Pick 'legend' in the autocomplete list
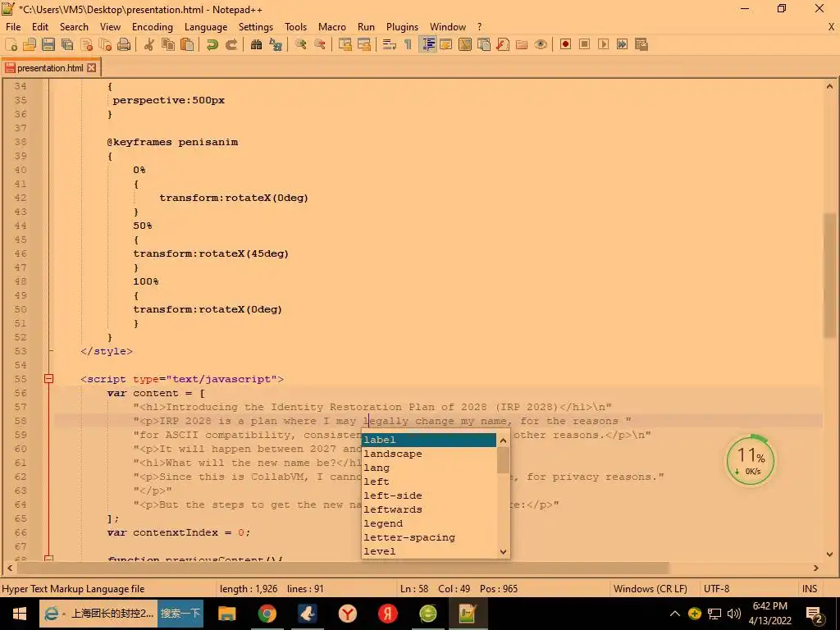Image resolution: width=840 pixels, height=630 pixels. click(x=428, y=523)
